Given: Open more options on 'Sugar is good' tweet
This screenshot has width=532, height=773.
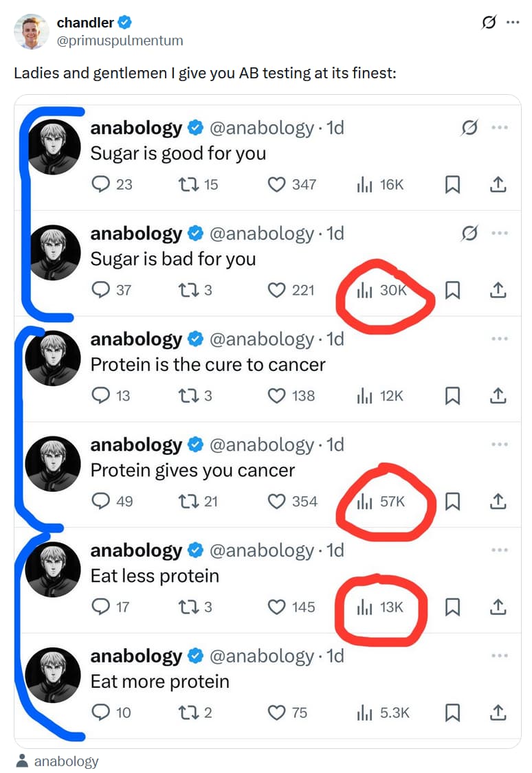Looking at the screenshot, I should [x=500, y=128].
